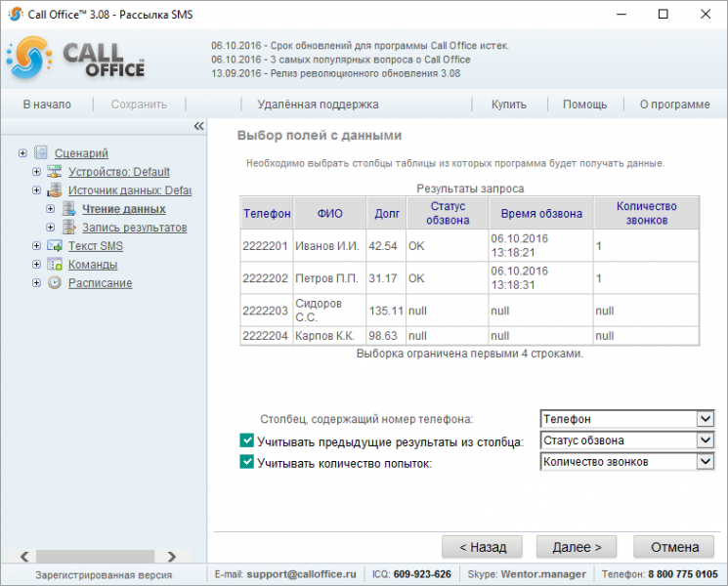Image resolution: width=728 pixels, height=586 pixels.
Task: Click news 3 самых популярных вопроса
Action: coord(341,60)
